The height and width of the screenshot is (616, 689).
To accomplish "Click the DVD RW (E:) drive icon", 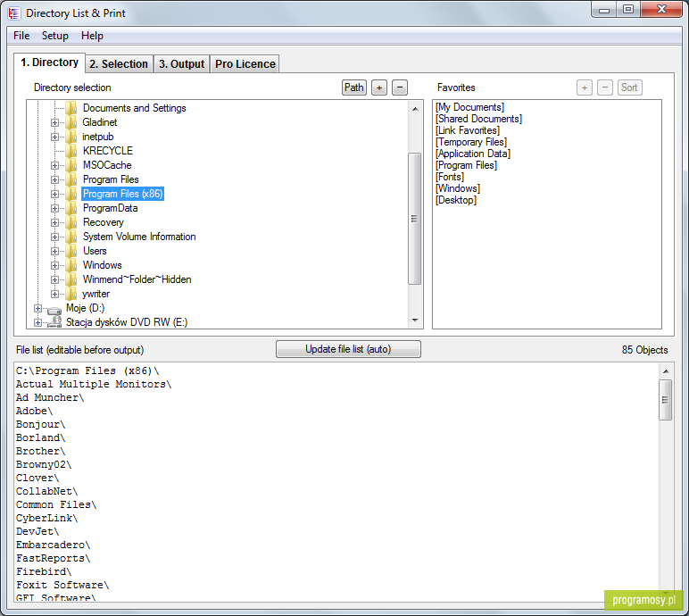I will point(54,322).
